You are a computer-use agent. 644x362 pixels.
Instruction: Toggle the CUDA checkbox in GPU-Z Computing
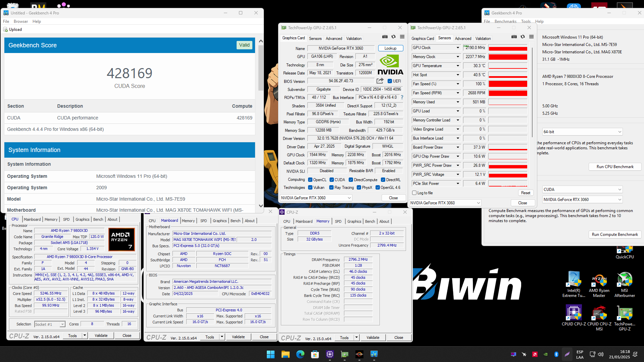[332, 180]
